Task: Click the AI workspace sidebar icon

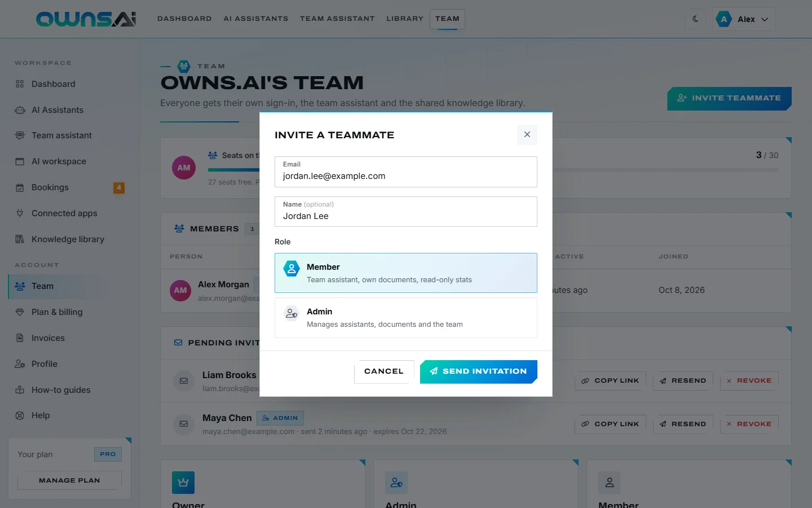Action: [x=20, y=161]
